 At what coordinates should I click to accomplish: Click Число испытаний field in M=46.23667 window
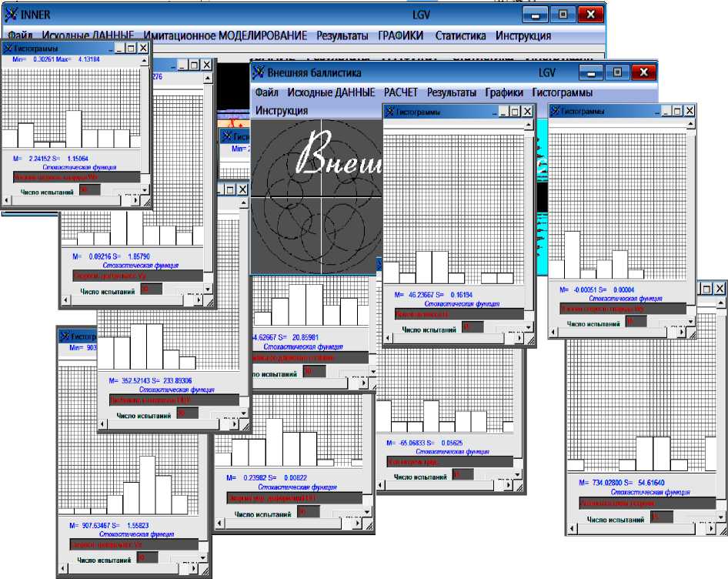[473, 327]
